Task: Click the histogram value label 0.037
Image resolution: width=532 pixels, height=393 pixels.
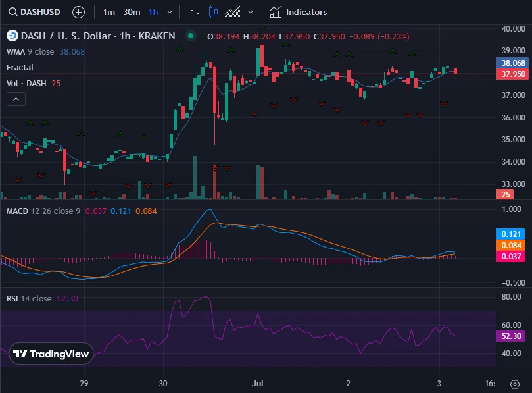Action: tap(511, 257)
